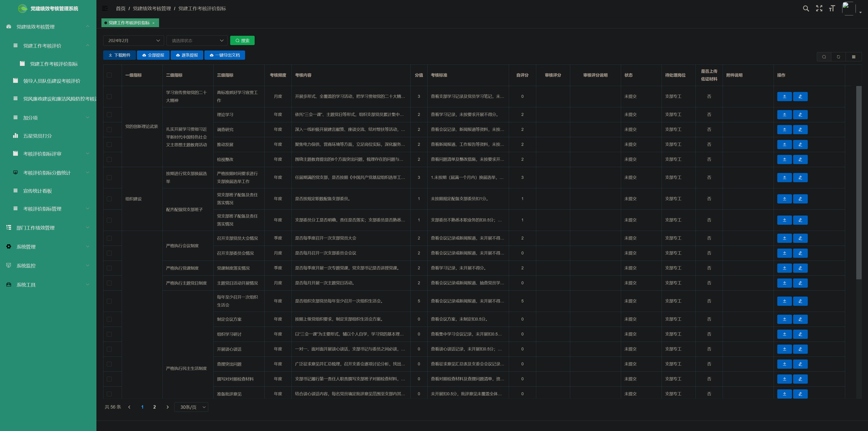Click the 一键导出文档 button

tap(225, 55)
